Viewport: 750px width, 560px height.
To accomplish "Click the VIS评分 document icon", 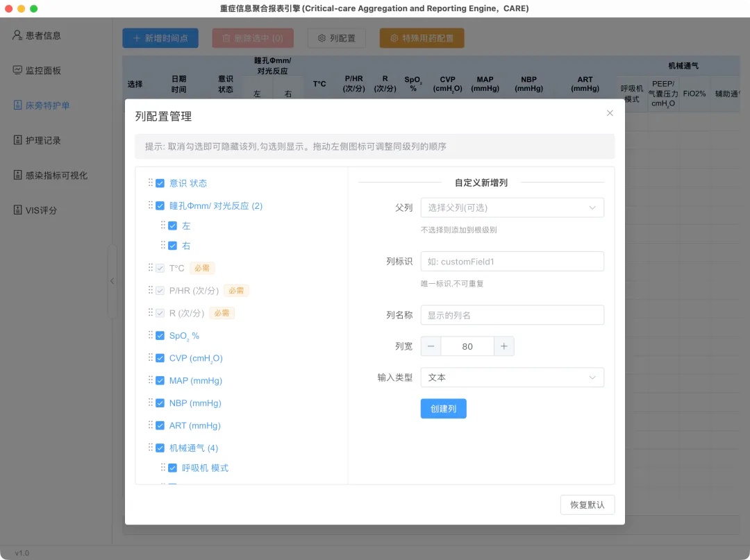I will [x=17, y=210].
